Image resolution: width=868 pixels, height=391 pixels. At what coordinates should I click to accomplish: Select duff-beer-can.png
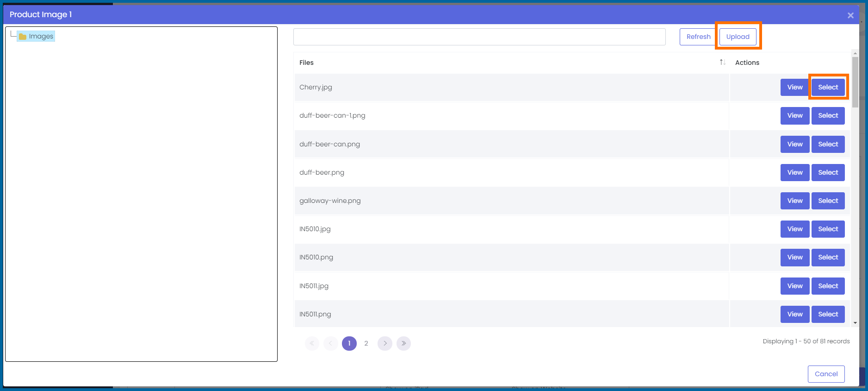click(x=828, y=144)
